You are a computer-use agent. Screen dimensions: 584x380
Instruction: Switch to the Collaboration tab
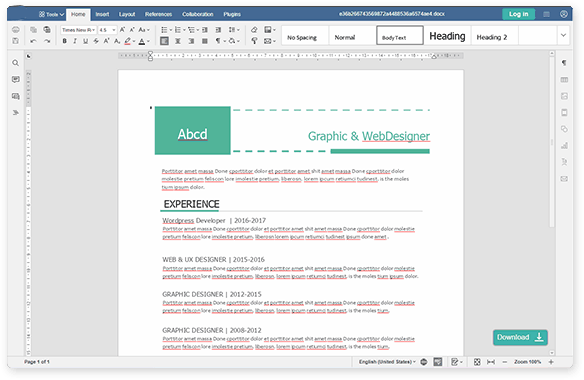[x=198, y=14]
